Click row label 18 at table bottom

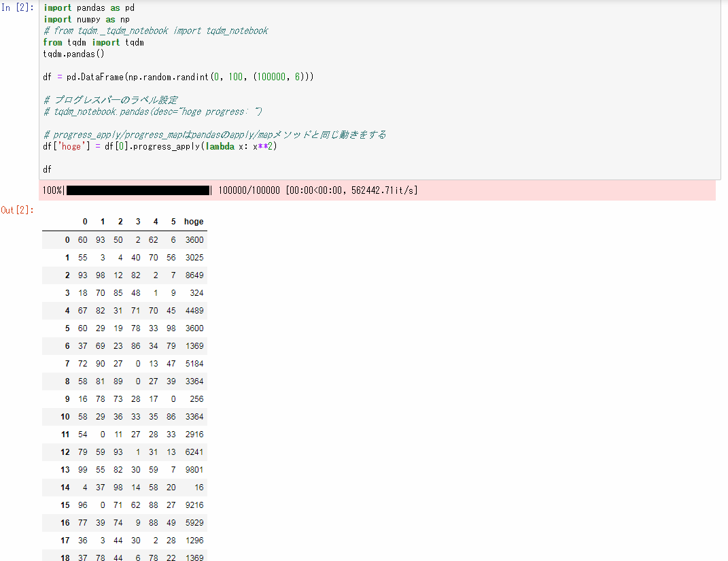tap(65, 558)
